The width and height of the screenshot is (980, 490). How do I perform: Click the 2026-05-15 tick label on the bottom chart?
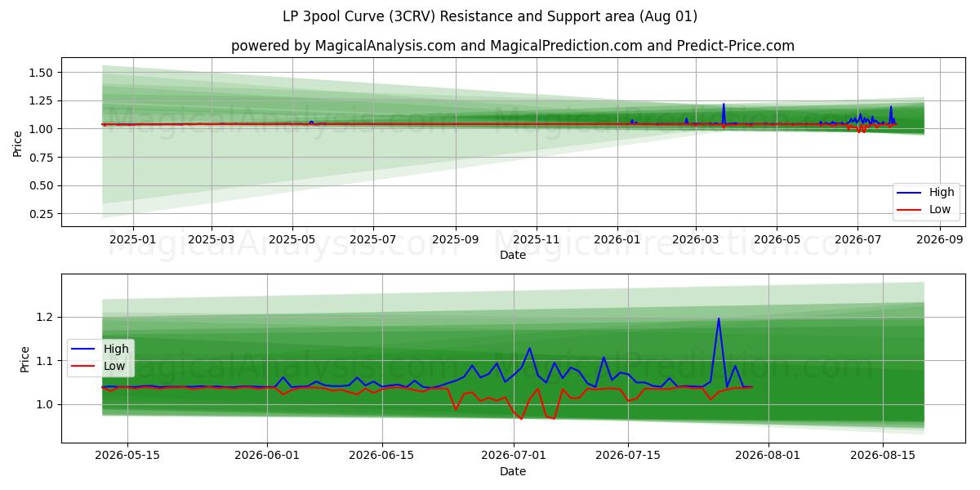[x=127, y=455]
